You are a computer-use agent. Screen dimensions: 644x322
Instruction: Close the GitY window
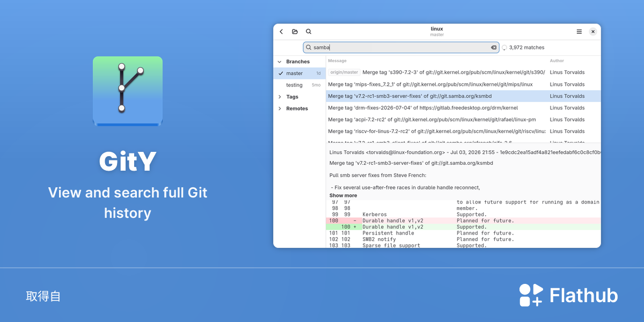point(593,32)
